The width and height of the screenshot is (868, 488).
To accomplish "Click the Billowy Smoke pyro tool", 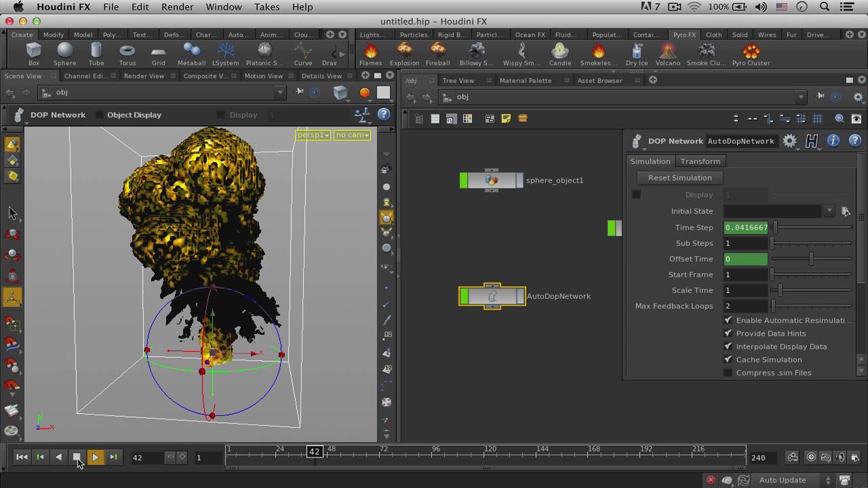I will (477, 54).
